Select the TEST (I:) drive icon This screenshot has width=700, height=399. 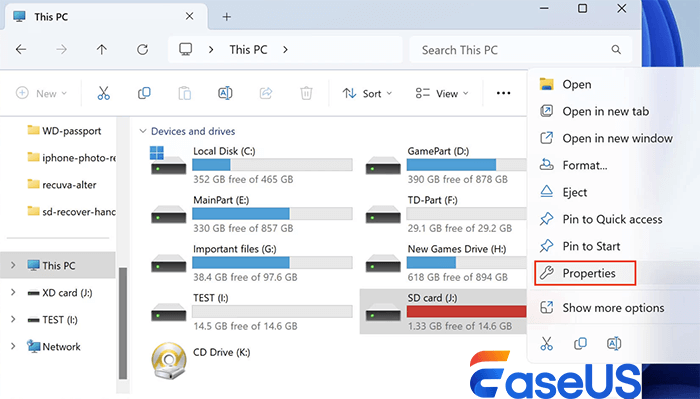click(168, 312)
